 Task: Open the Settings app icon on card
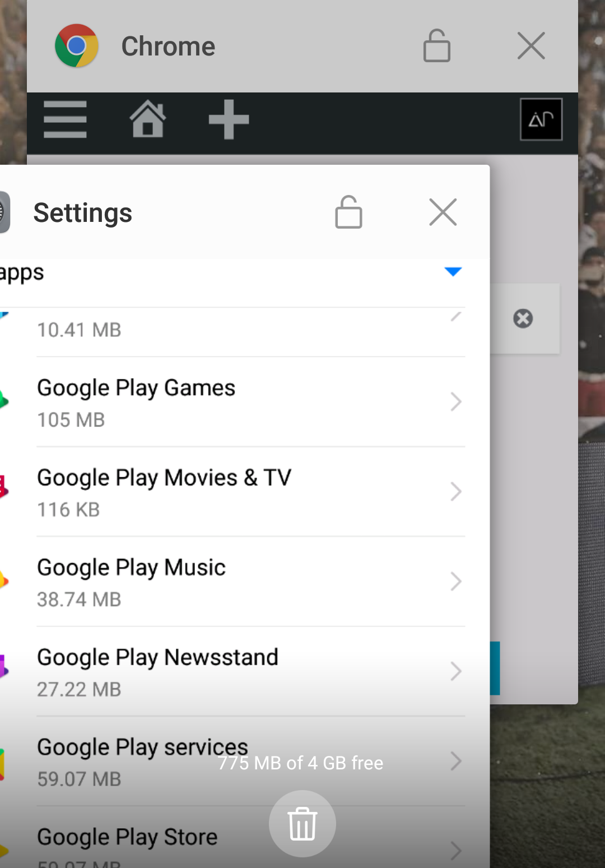(4, 212)
